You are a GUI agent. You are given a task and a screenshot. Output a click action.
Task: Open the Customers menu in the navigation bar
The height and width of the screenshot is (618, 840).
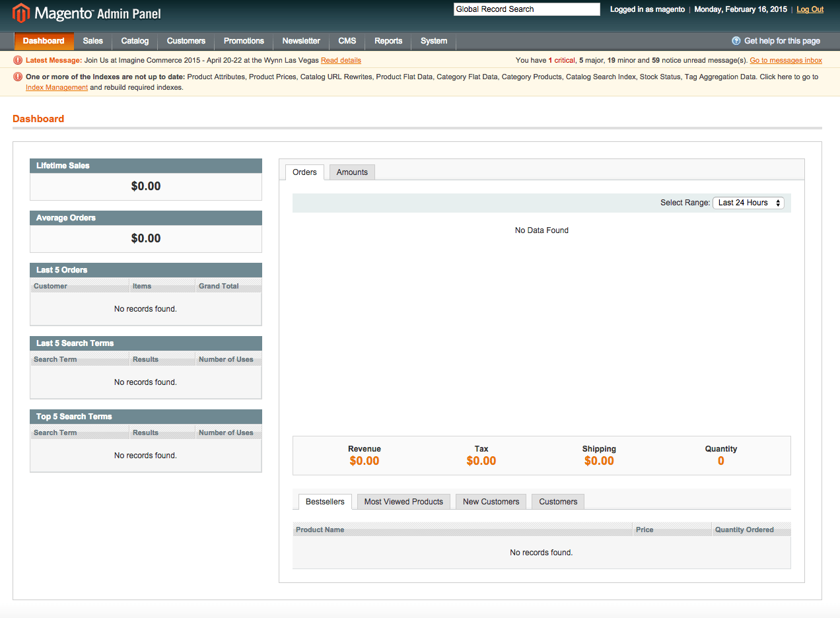[x=186, y=41]
